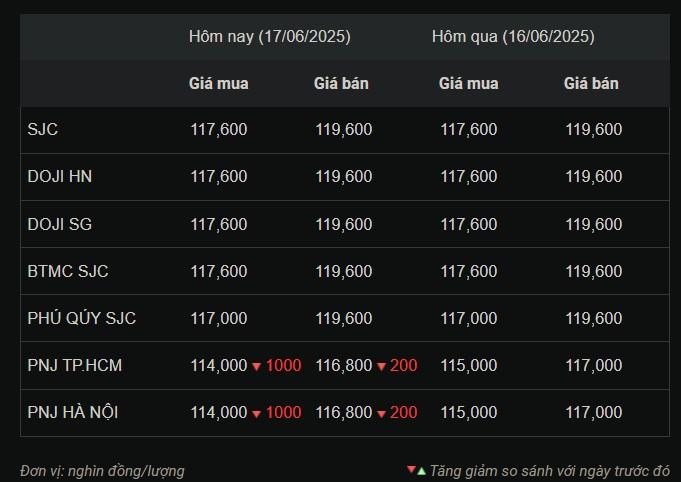Screen dimensions: 681x482
Task: Click the Đơn vị: nghìn đồng/lượng note
Action: tap(102, 471)
